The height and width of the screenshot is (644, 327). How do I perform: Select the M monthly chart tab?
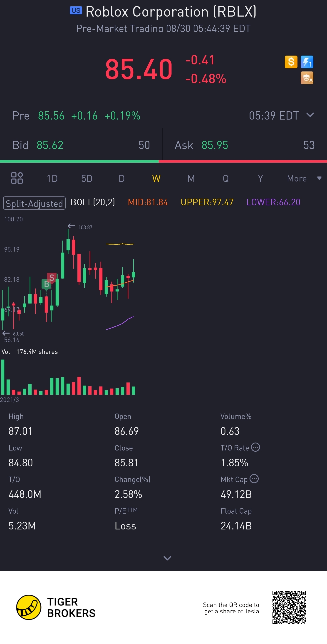point(191,179)
